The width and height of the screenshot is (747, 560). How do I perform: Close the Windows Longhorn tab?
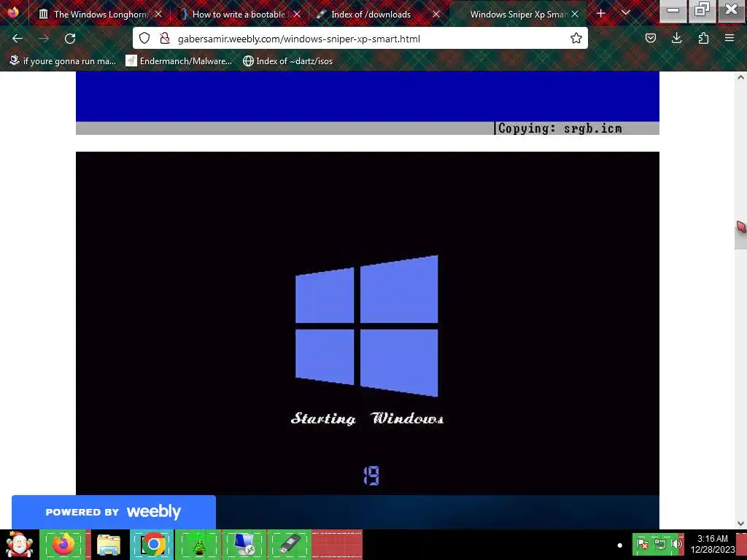(158, 15)
